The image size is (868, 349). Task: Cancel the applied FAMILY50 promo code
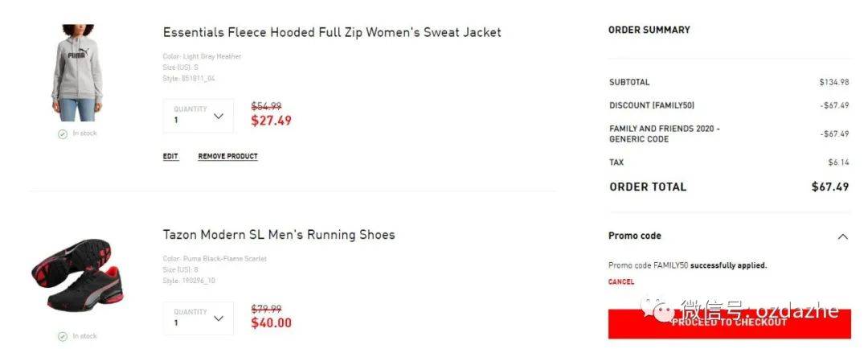coord(621,281)
